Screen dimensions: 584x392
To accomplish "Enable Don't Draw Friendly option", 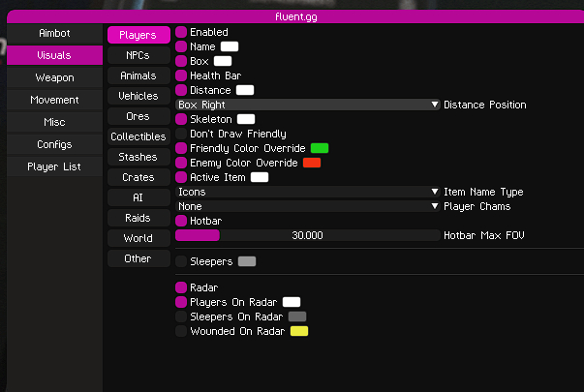I will (x=181, y=134).
